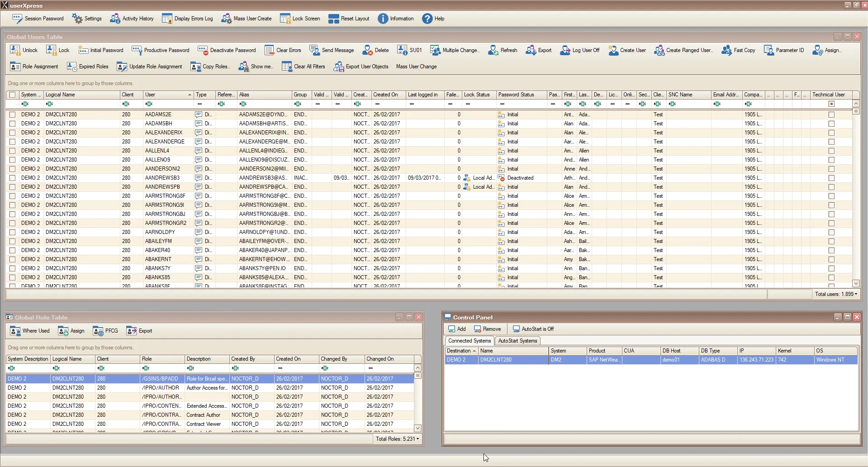Open Help

point(433,19)
